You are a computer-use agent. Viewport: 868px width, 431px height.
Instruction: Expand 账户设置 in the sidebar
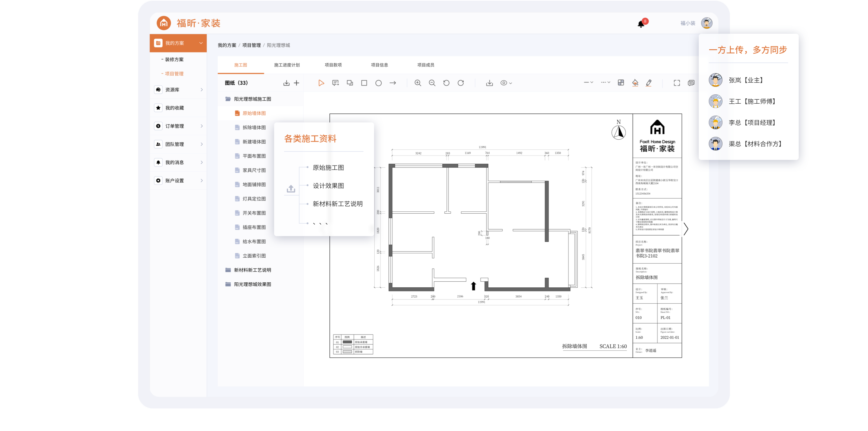point(178,181)
